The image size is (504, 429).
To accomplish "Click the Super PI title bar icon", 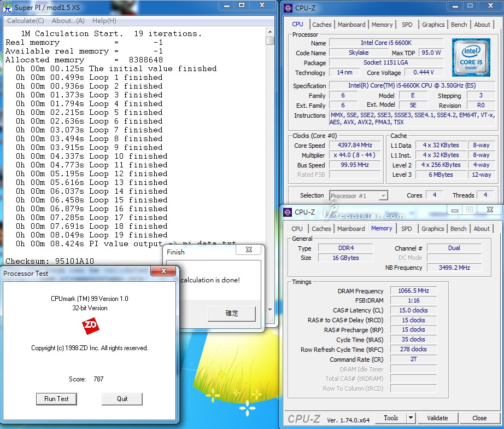I will pyautogui.click(x=8, y=7).
